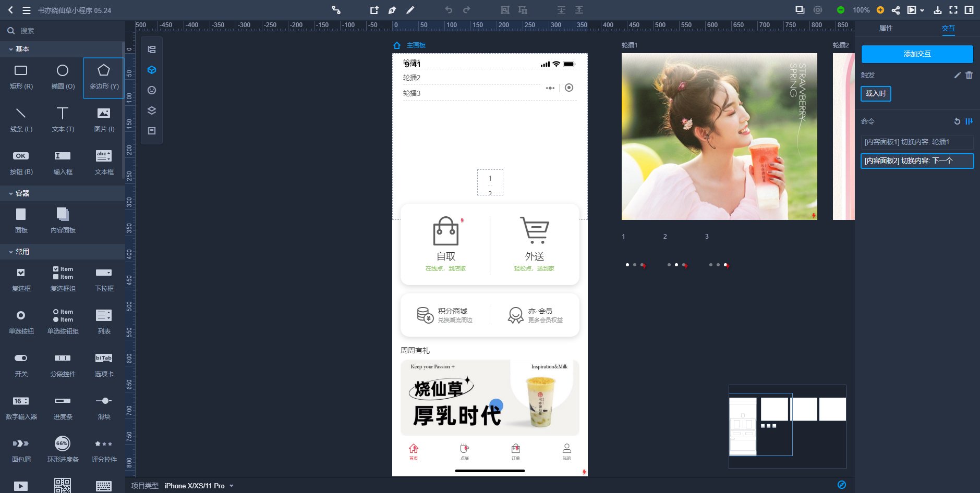The width and height of the screenshot is (980, 493).
Task: Click the undo arrow in top toolbar
Action: point(449,10)
